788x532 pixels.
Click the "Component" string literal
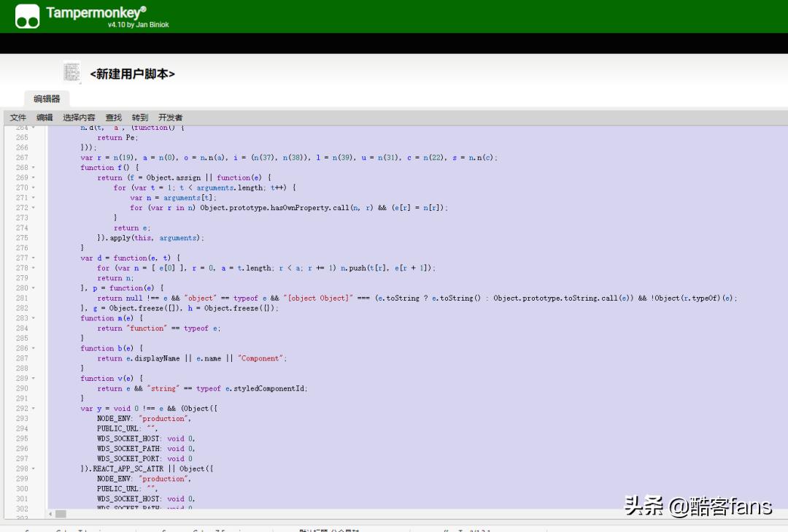[x=260, y=358]
